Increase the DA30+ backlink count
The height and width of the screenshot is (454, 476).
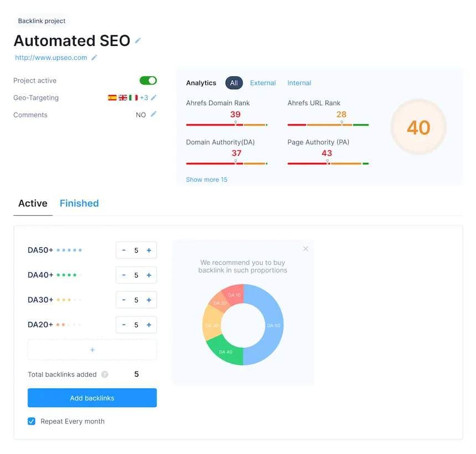click(149, 300)
